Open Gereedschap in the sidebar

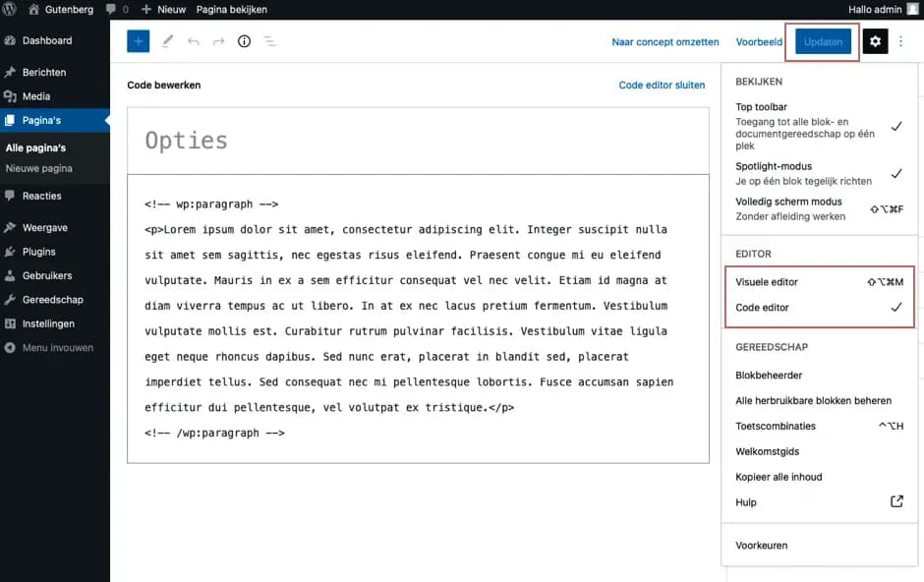click(x=55, y=300)
